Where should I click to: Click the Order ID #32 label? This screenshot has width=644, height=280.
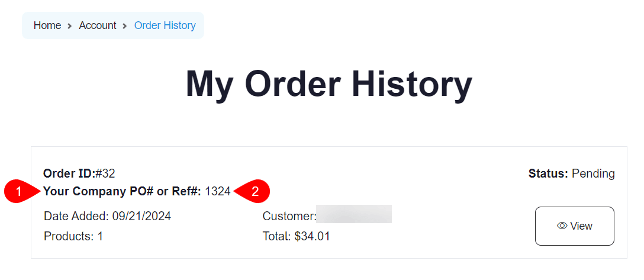point(79,173)
